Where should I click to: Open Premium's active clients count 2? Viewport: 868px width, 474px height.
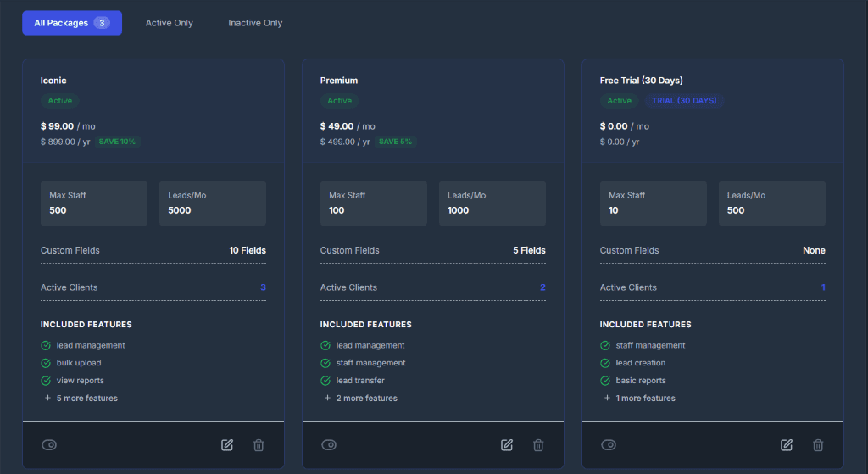pyautogui.click(x=542, y=287)
